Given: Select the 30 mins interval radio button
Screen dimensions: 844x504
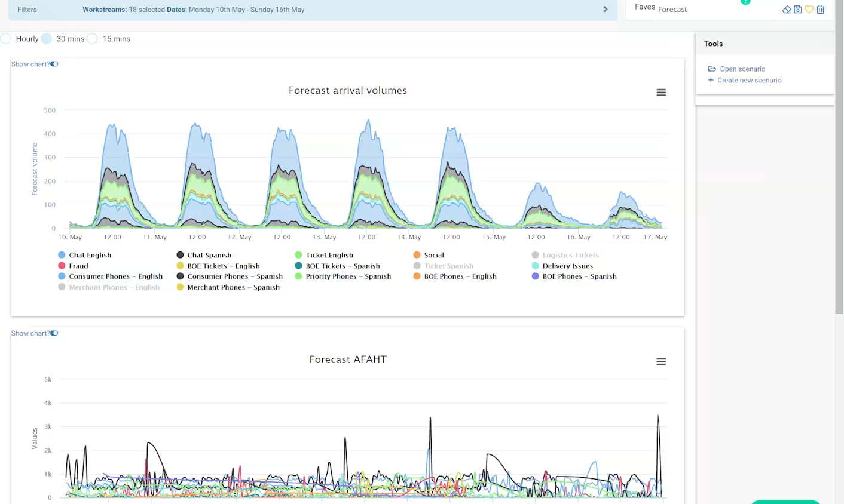Looking at the screenshot, I should pyautogui.click(x=47, y=39).
